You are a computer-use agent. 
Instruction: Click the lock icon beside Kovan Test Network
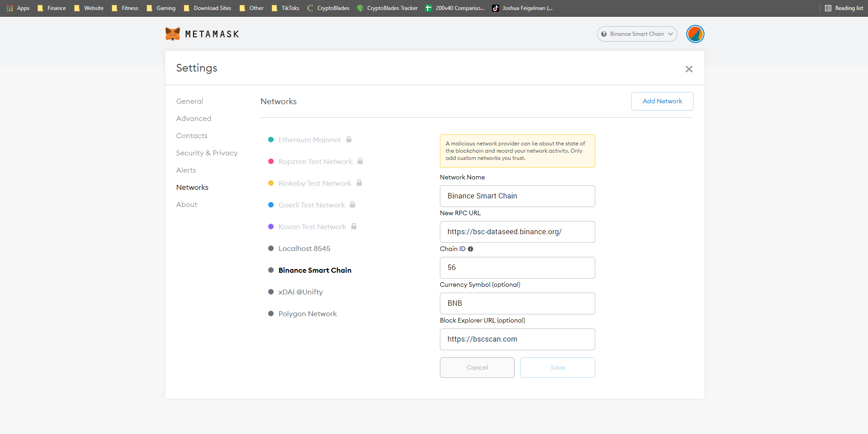[354, 226]
